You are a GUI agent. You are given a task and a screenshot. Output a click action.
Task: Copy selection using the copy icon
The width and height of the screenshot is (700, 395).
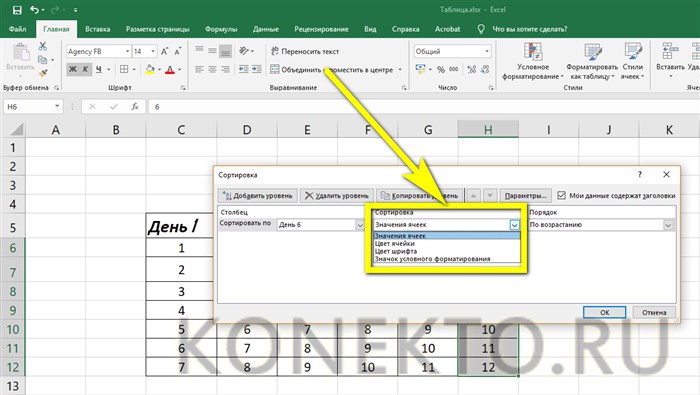[42, 60]
